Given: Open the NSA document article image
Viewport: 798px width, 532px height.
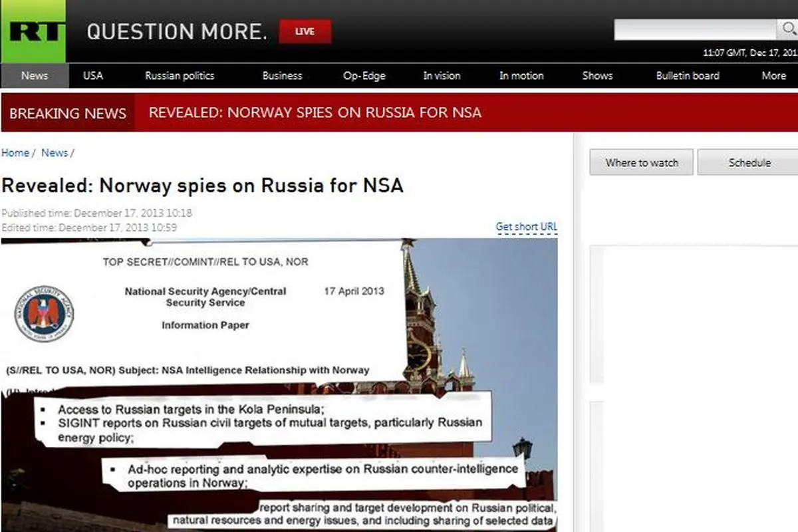Looking at the screenshot, I should [279, 384].
